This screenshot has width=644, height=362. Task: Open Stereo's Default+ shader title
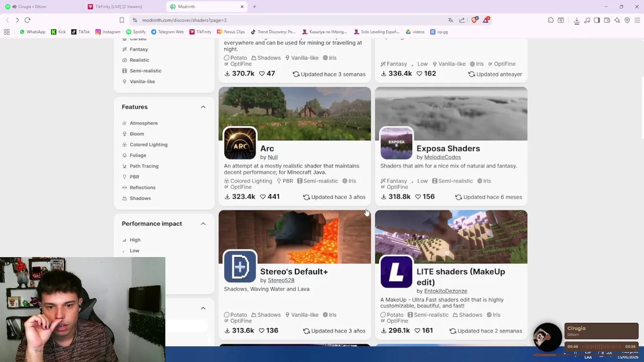point(294,271)
